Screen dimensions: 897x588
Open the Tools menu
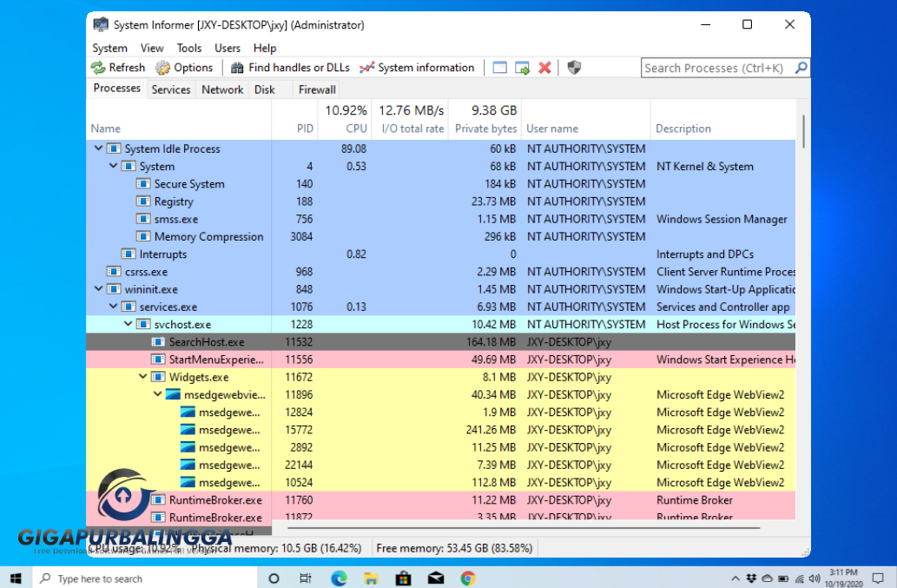[188, 48]
